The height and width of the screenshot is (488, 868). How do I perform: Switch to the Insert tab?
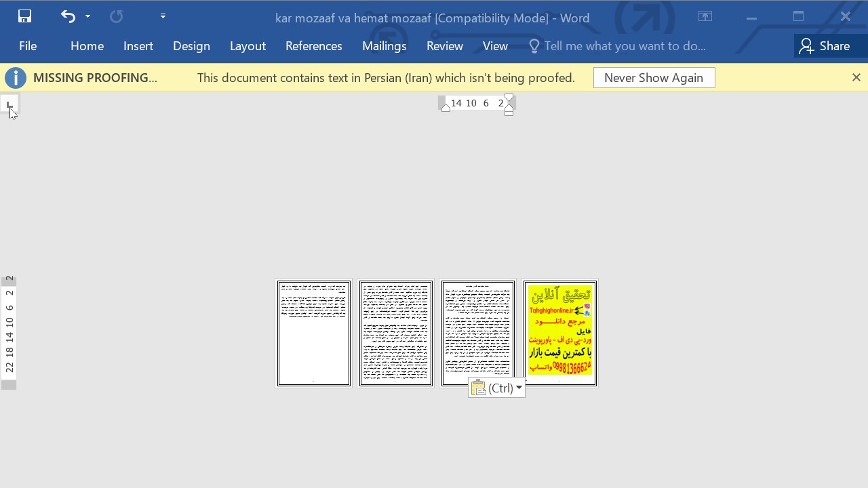[x=138, y=46]
